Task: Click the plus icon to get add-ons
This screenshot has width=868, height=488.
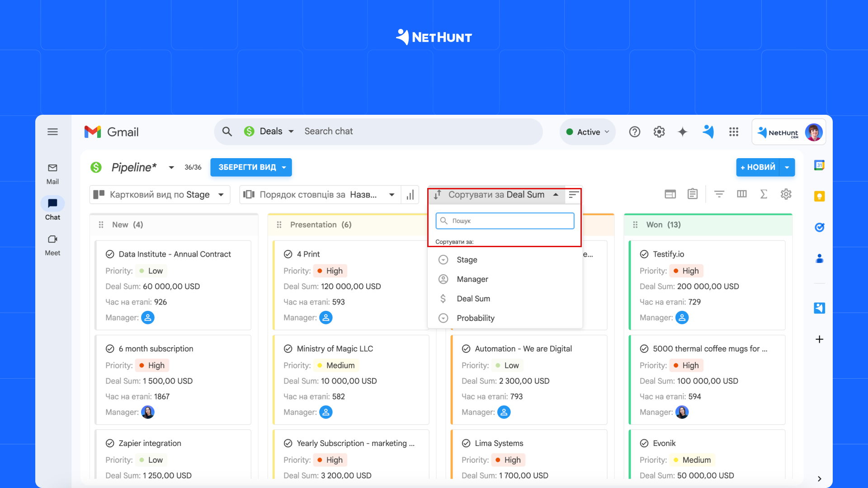Action: (x=819, y=339)
